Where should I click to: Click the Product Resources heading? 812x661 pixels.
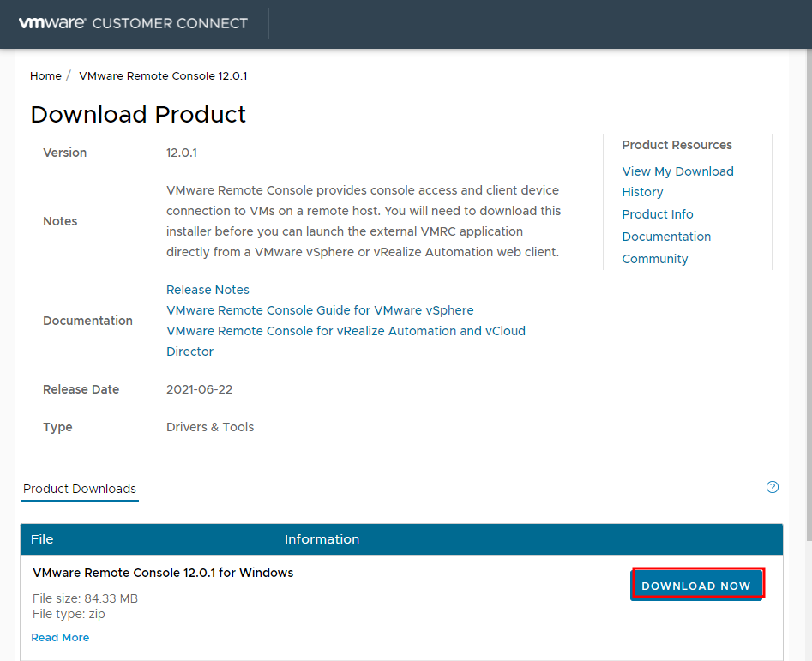click(677, 145)
